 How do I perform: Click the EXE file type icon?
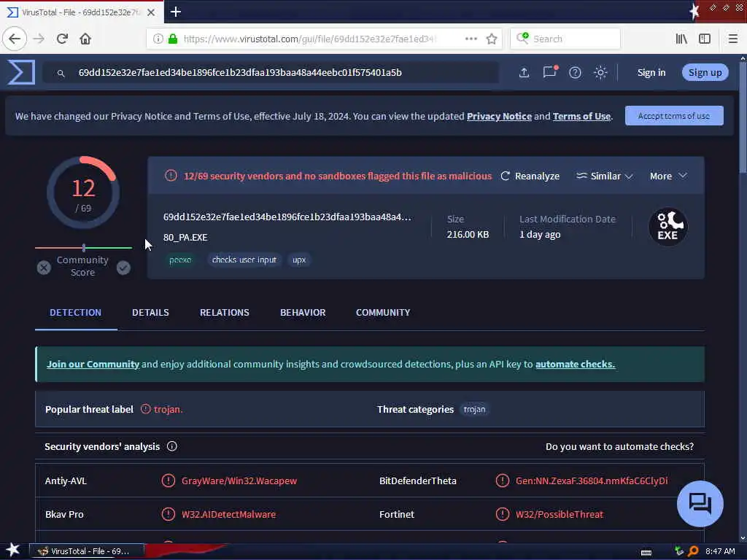pos(668,227)
